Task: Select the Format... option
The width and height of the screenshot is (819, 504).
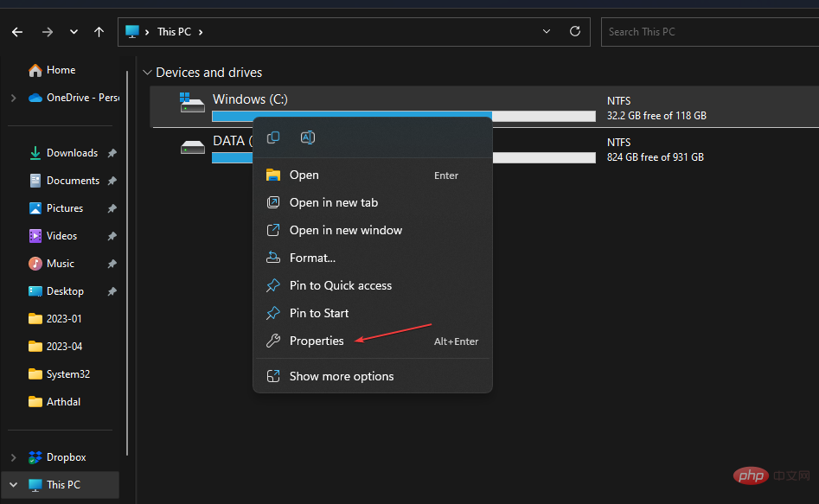Action: pos(314,257)
